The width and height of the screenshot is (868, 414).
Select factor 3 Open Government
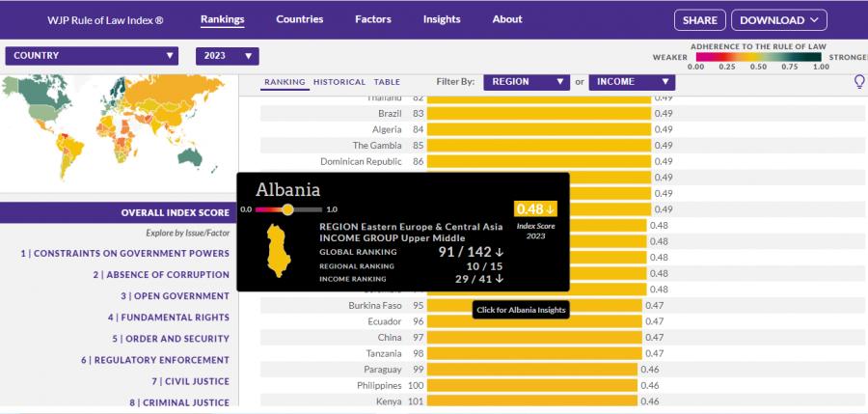pyautogui.click(x=175, y=296)
